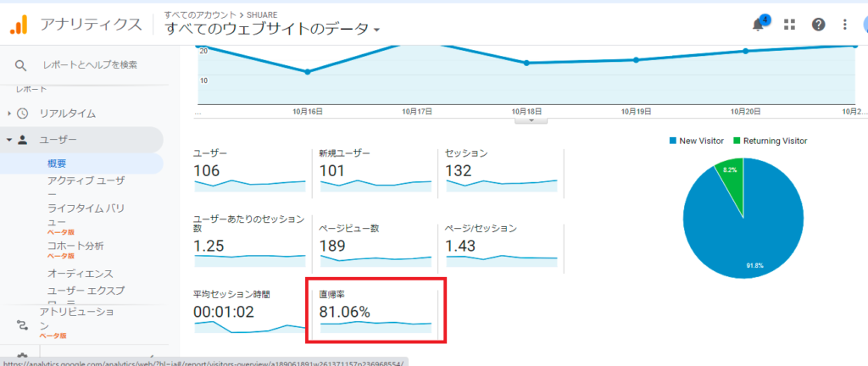Open the apps grid icon
868x366 pixels.
tap(790, 25)
